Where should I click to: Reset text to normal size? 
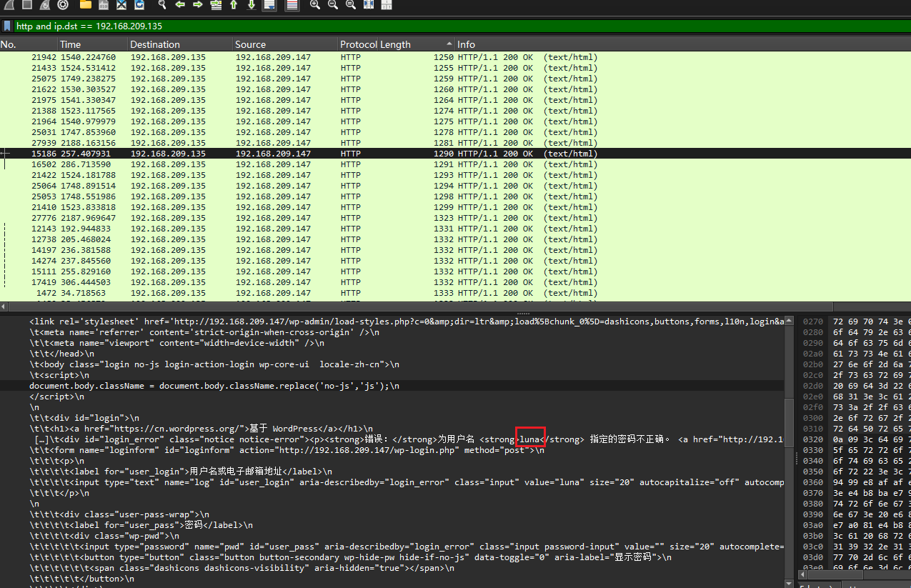pyautogui.click(x=351, y=4)
